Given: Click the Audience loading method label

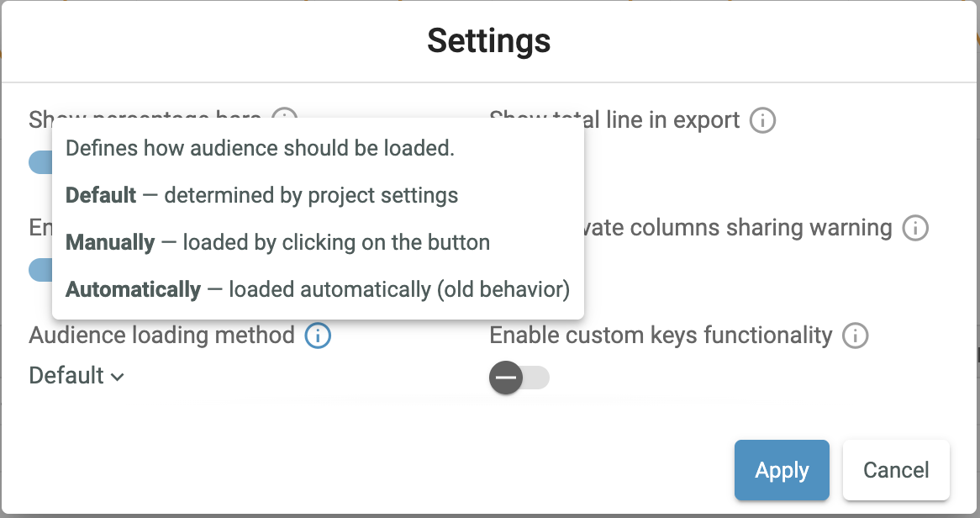Looking at the screenshot, I should 161,336.
